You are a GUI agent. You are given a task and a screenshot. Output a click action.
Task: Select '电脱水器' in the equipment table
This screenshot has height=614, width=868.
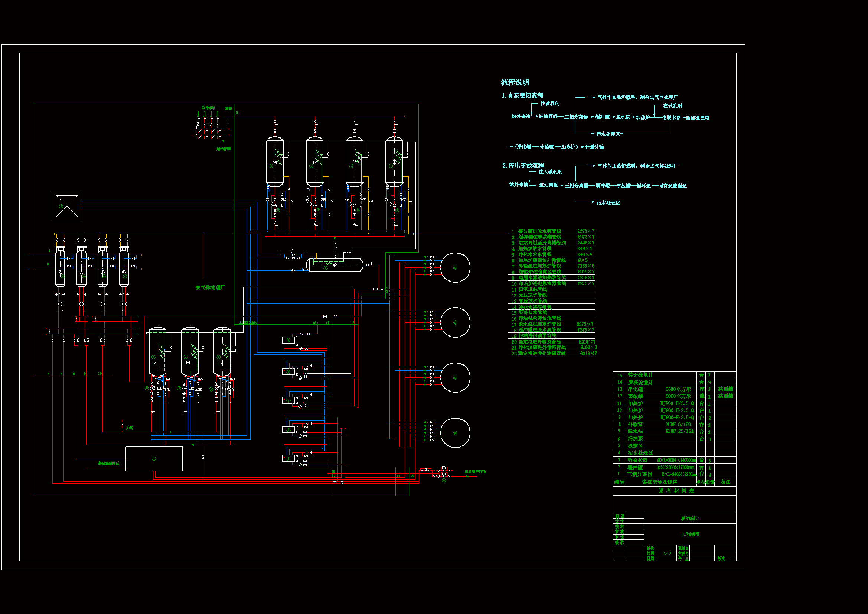[x=637, y=460]
